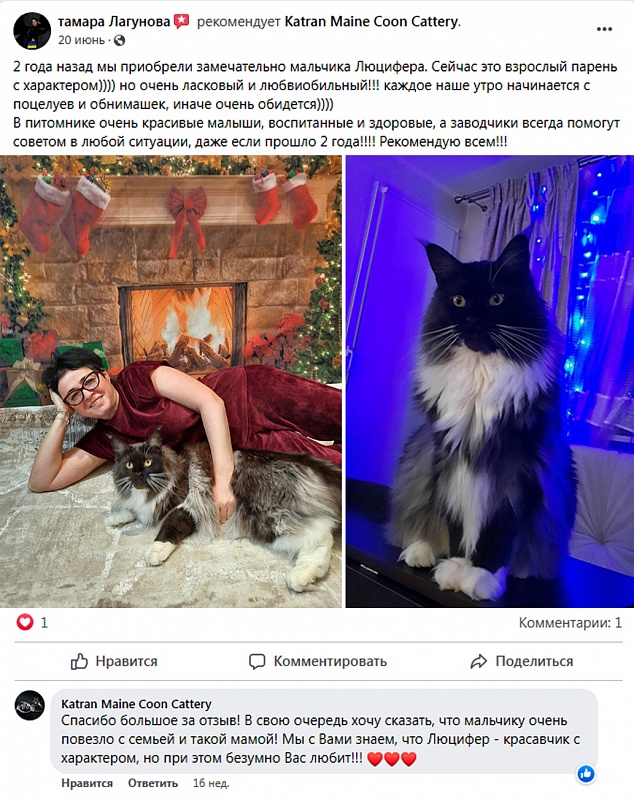Click the heart reaction icon under photos

pyautogui.click(x=25, y=622)
